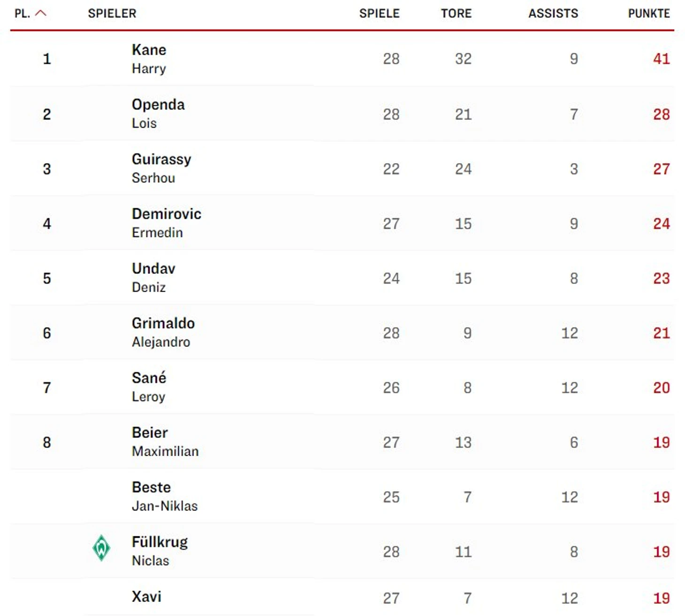This screenshot has height=616, width=685.
Task: Sort by the ASSISTS column header
Action: tap(553, 13)
